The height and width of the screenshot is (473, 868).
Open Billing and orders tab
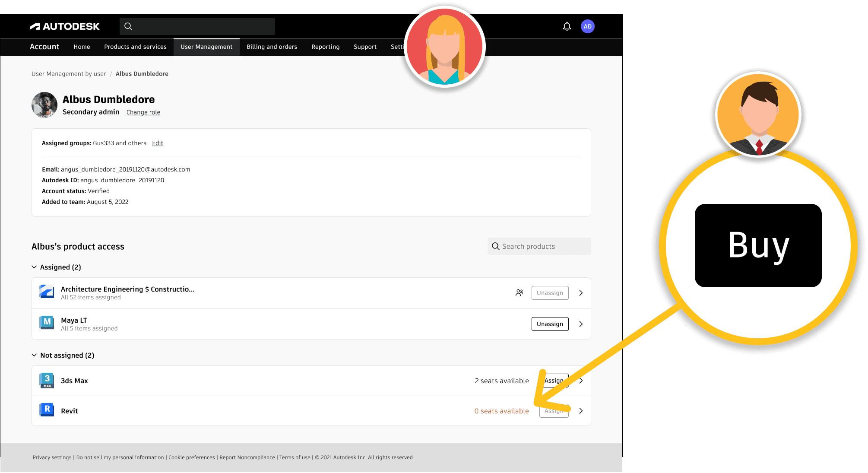[x=272, y=47]
